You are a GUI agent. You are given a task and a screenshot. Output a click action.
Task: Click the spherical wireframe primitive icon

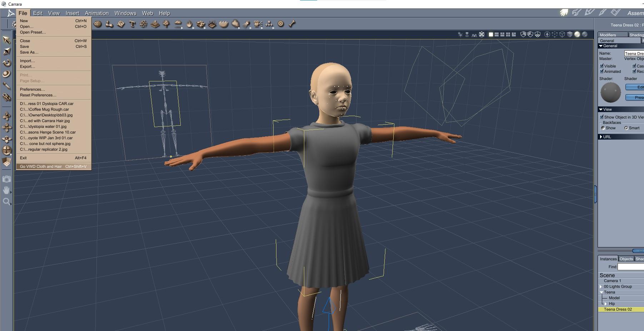pos(98,24)
